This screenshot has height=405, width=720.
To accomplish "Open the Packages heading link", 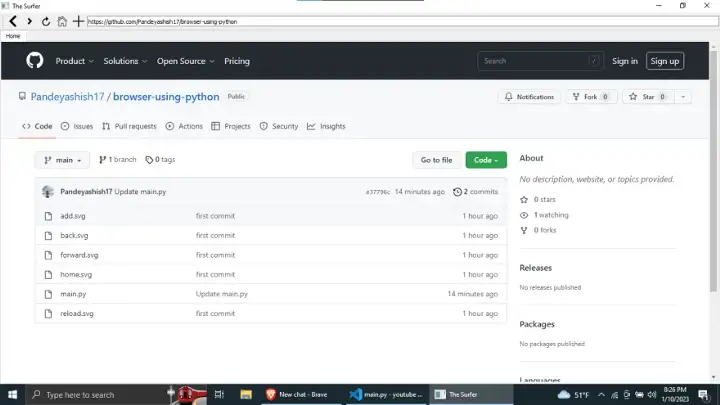I will pos(537,324).
